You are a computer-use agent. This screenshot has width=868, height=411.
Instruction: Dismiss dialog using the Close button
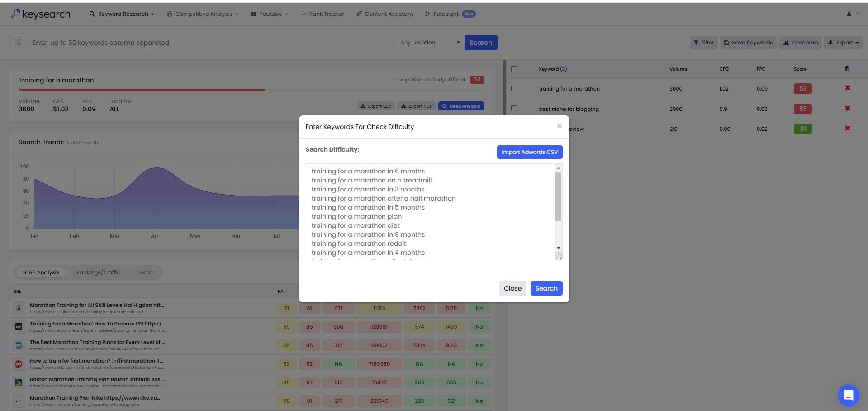(x=512, y=288)
